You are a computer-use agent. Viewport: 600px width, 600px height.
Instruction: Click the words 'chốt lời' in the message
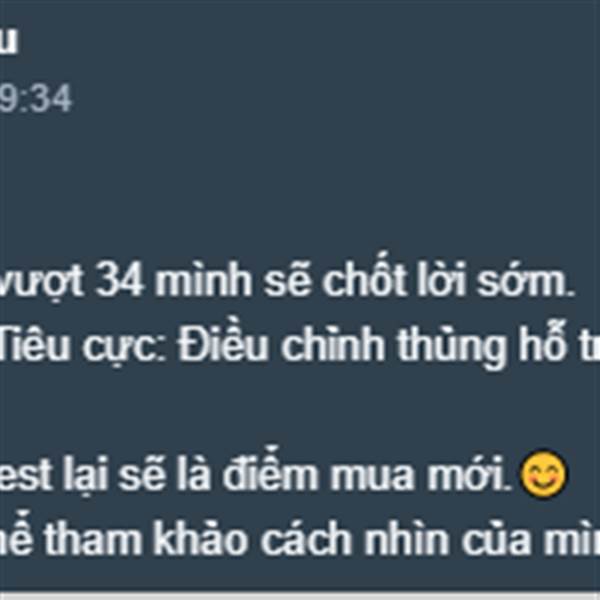point(394,279)
